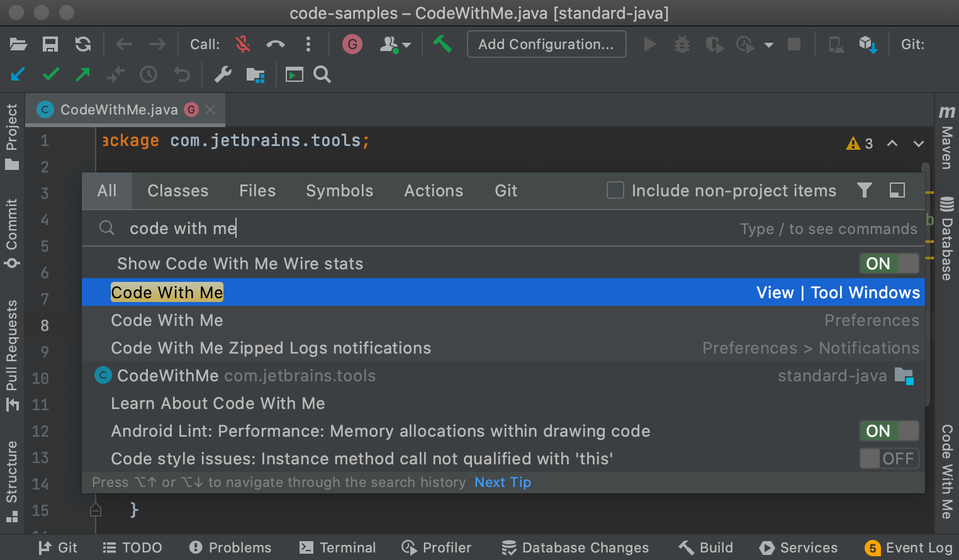Click the search field containing code with me

[378, 228]
